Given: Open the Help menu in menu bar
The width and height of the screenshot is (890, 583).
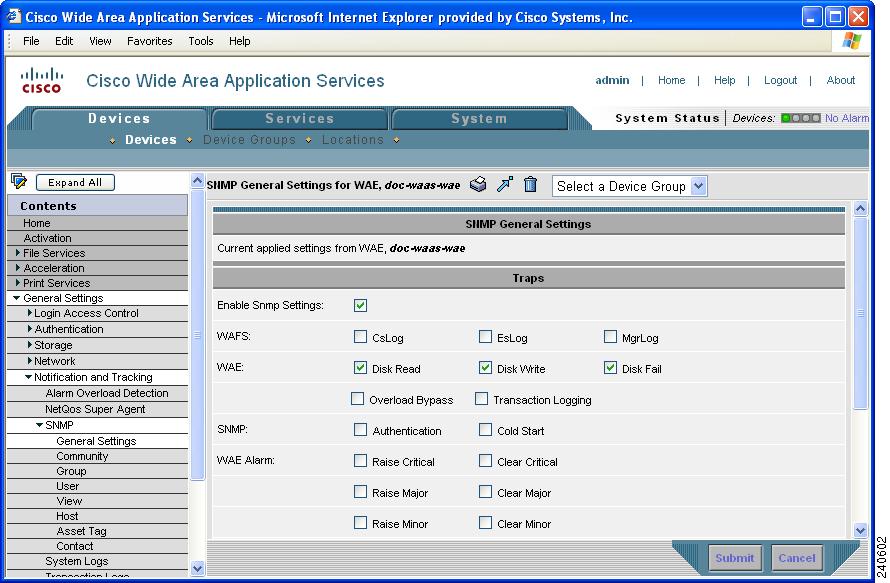Looking at the screenshot, I should pos(240,41).
